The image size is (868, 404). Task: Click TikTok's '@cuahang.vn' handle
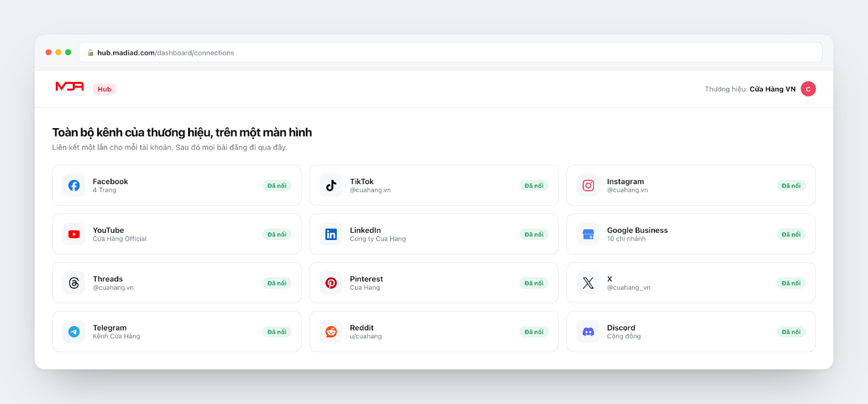coord(370,190)
